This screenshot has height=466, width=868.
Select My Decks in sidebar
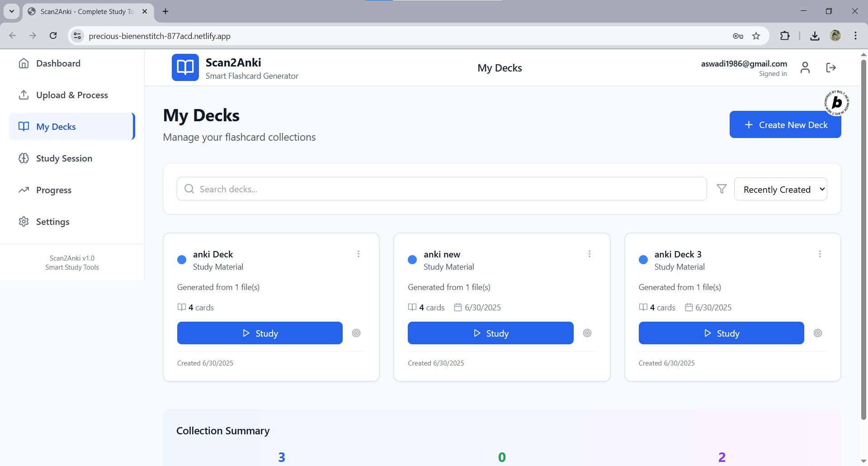pyautogui.click(x=72, y=126)
